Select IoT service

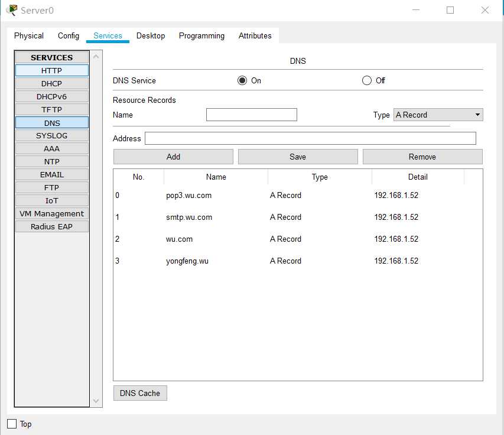click(x=52, y=200)
